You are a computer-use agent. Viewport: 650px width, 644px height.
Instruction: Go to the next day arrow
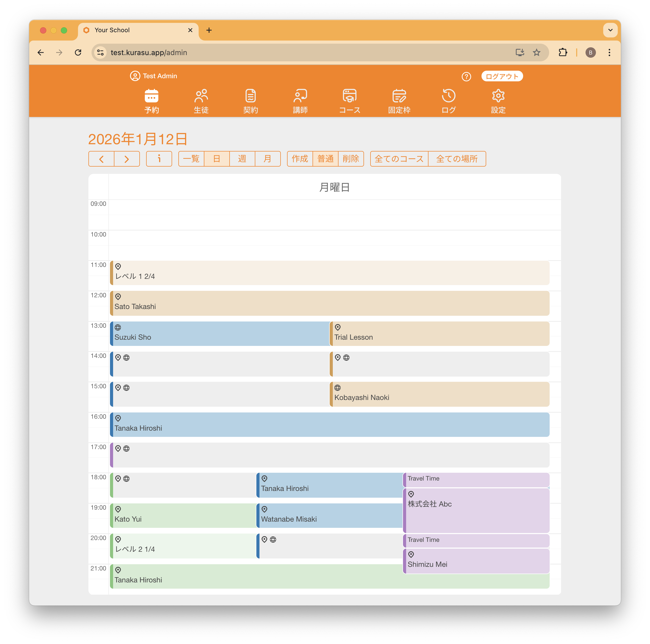(127, 159)
